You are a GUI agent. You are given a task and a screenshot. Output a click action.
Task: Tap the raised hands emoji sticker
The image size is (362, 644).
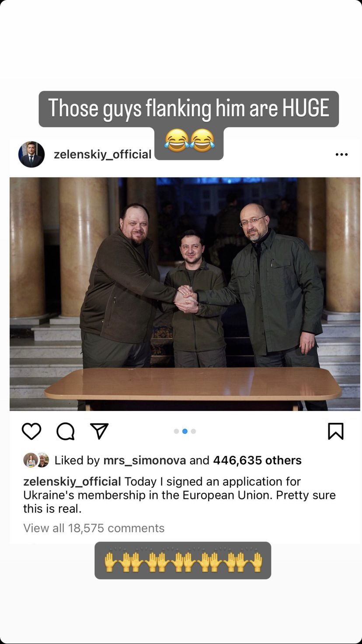(x=183, y=561)
